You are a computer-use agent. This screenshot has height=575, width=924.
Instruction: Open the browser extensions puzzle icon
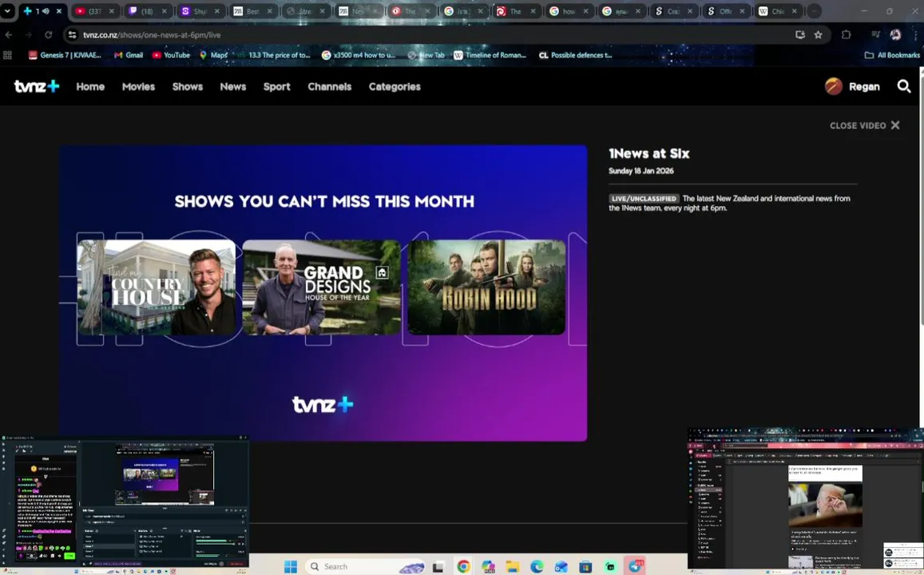pos(847,35)
